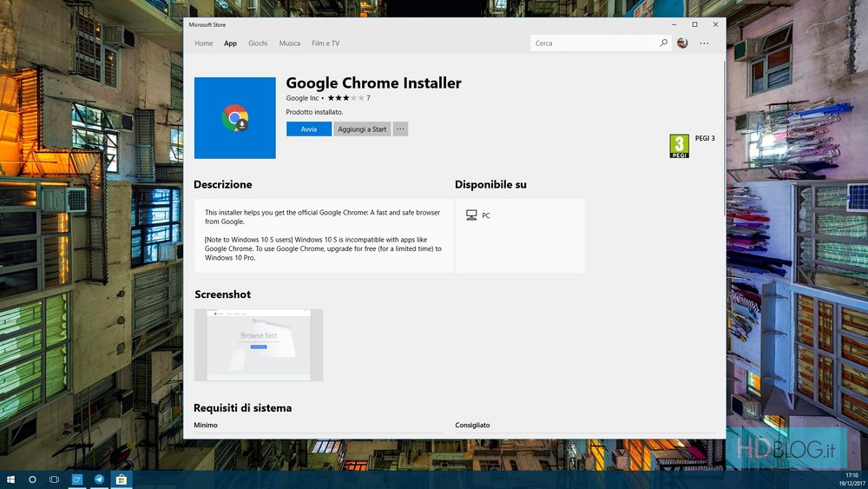Click the 'Screenshot' heading
The width and height of the screenshot is (868, 489).
(x=222, y=294)
